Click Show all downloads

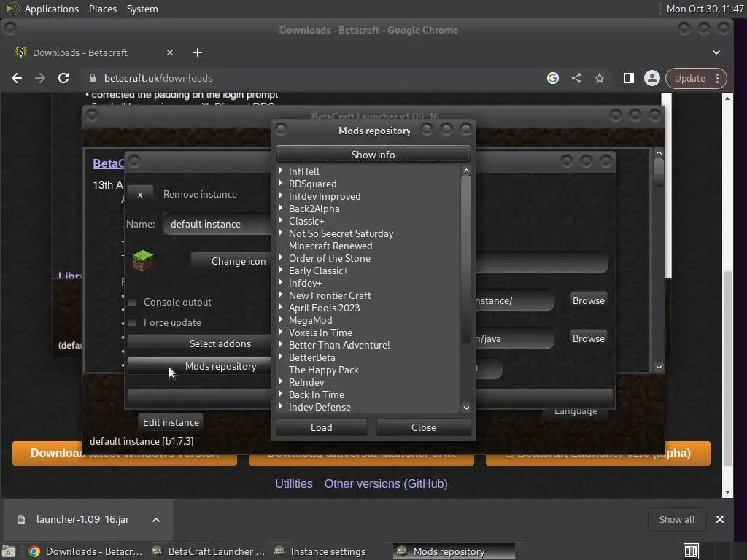coord(676,519)
